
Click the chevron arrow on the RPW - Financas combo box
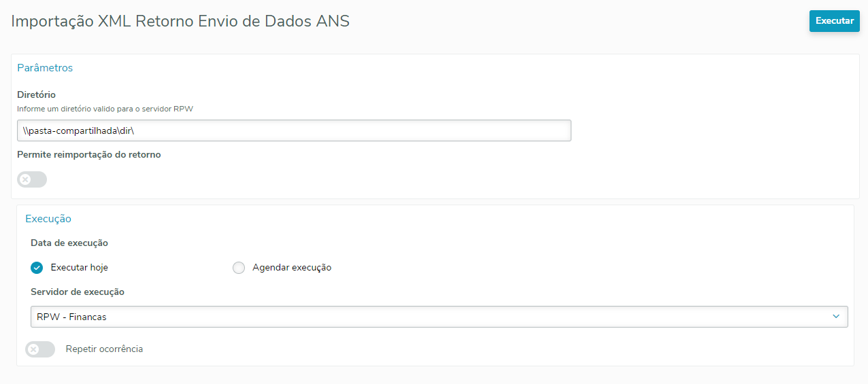836,317
